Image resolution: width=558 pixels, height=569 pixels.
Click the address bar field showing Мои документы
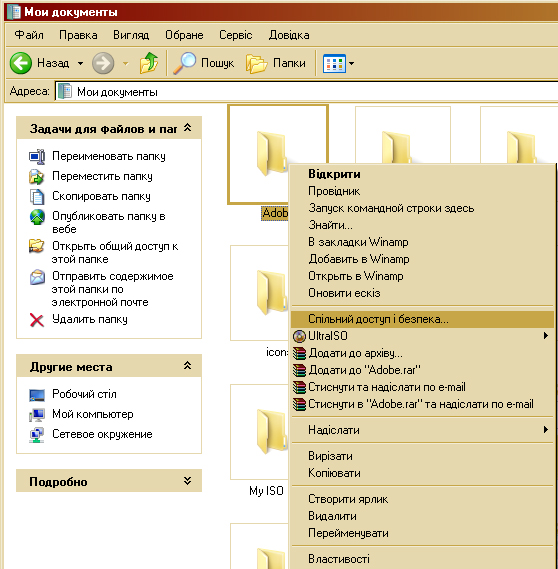tap(307, 91)
